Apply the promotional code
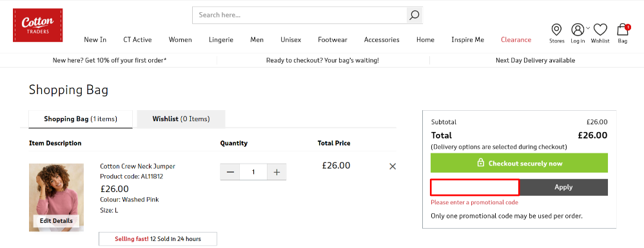The width and height of the screenshot is (644, 248). (563, 187)
